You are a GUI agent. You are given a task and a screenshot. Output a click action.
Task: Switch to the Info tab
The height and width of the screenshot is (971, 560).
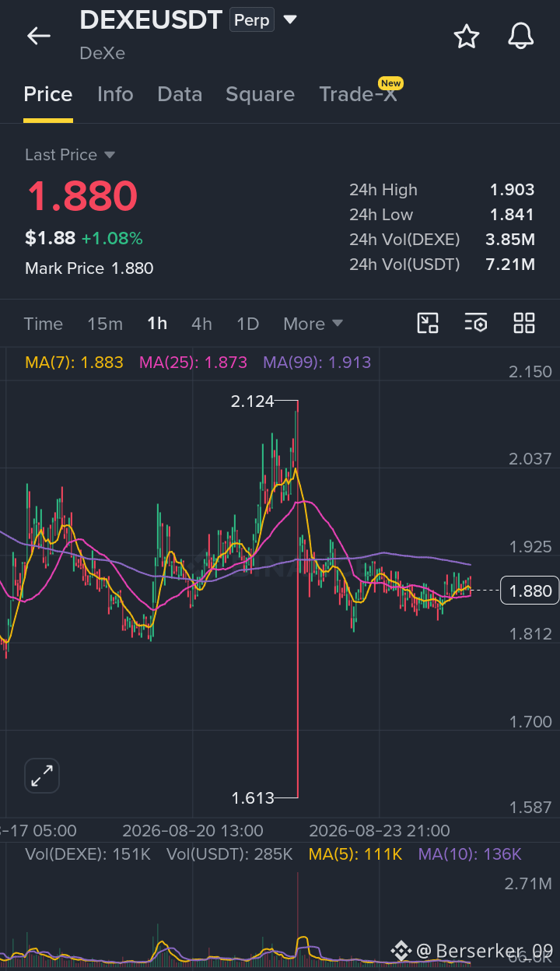point(115,95)
